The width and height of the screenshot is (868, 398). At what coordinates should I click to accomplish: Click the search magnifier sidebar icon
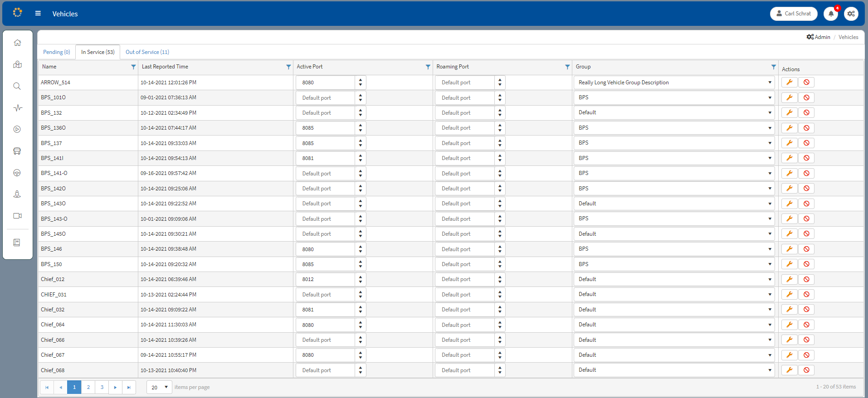click(x=17, y=86)
